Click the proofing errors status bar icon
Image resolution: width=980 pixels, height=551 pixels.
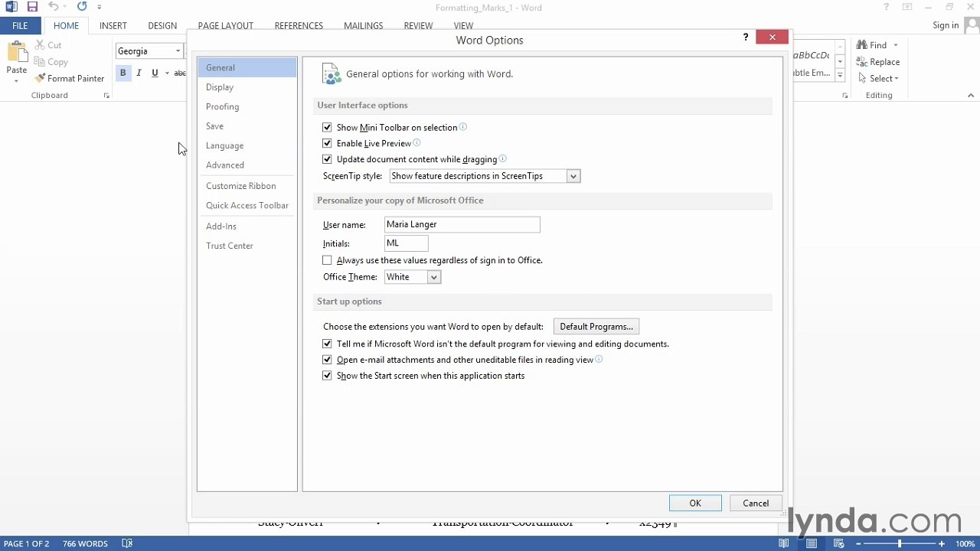(x=127, y=543)
